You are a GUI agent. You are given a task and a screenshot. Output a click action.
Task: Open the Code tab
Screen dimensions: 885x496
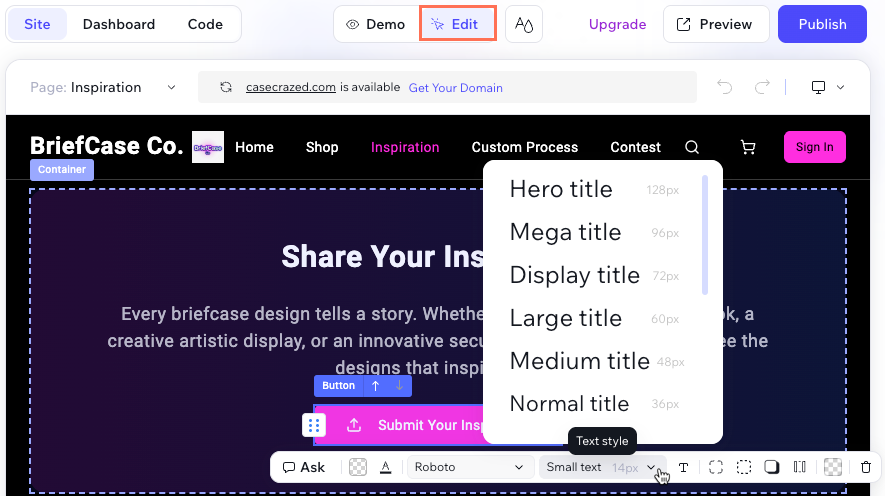[205, 24]
